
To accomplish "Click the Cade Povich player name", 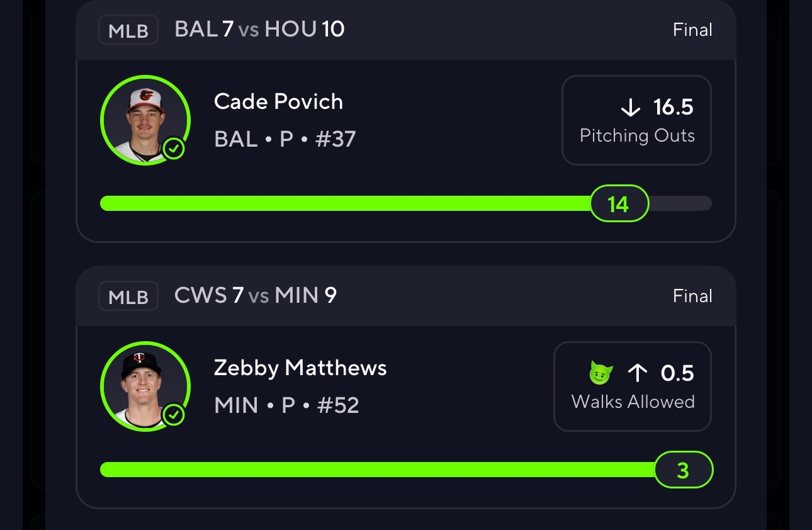I will pyautogui.click(x=278, y=101).
